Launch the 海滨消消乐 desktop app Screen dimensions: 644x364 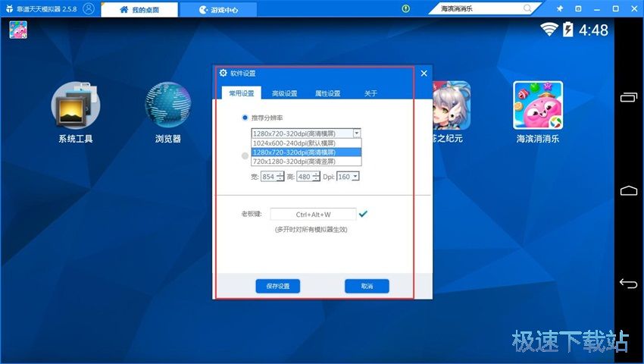[x=538, y=105]
